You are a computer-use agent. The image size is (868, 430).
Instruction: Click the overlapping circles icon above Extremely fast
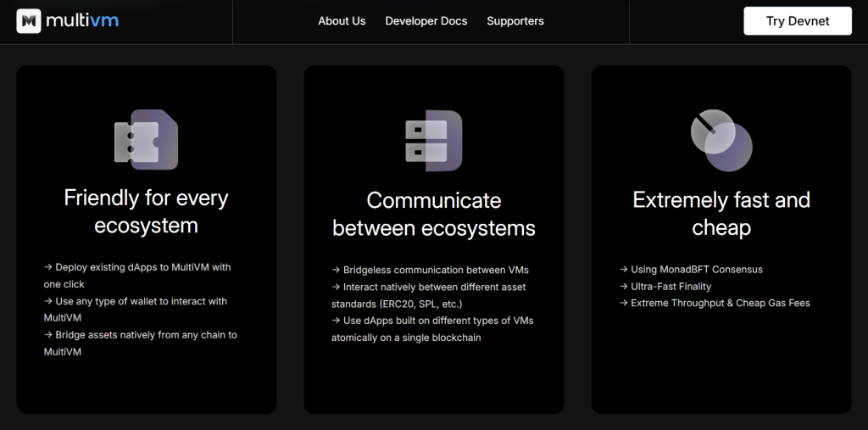721,140
